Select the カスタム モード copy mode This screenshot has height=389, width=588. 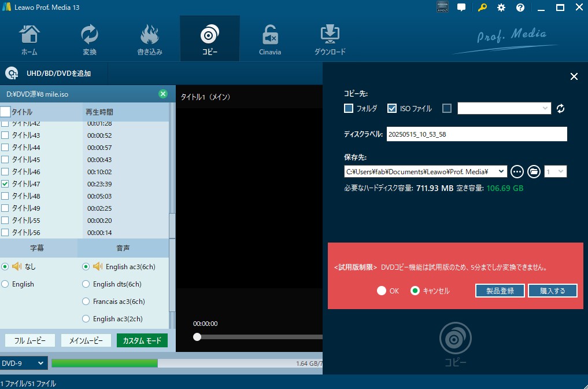(x=142, y=340)
